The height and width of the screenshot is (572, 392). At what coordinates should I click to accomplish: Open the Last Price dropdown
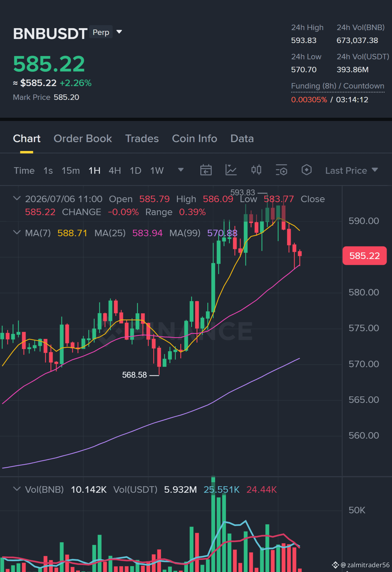351,170
